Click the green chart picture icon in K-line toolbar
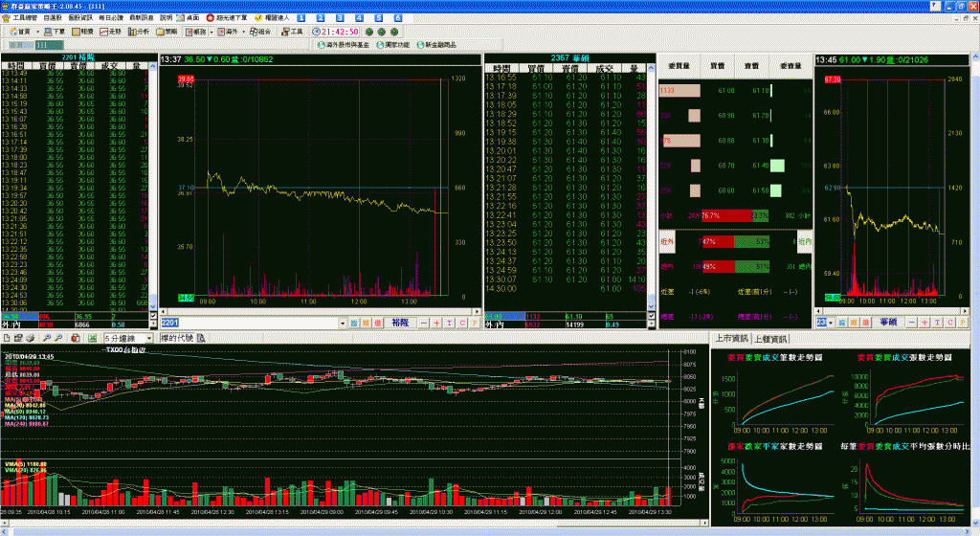The height and width of the screenshot is (536, 980). point(93,338)
